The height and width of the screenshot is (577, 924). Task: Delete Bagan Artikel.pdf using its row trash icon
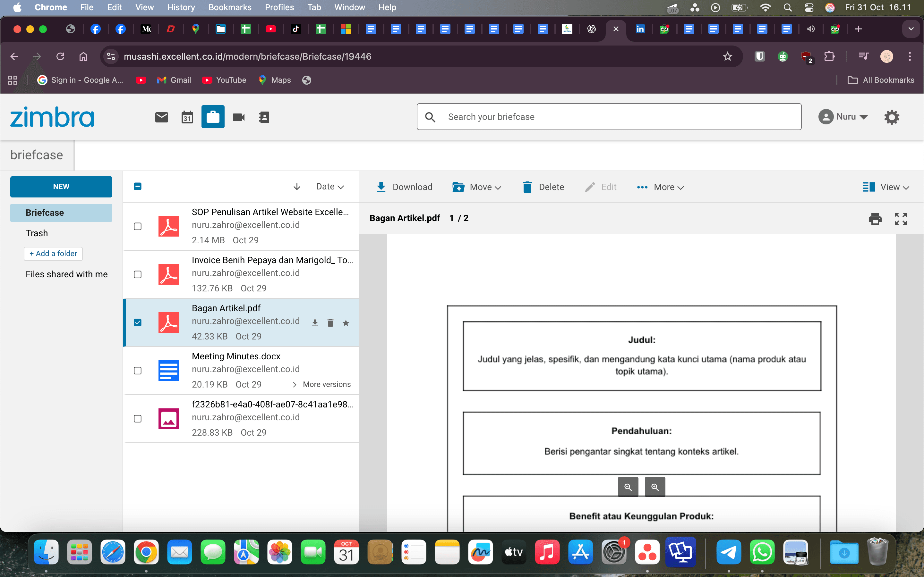pos(330,322)
